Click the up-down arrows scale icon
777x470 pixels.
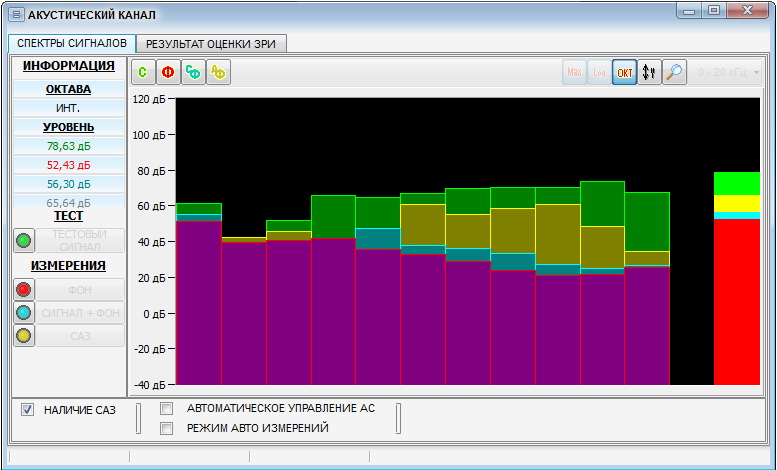click(649, 72)
